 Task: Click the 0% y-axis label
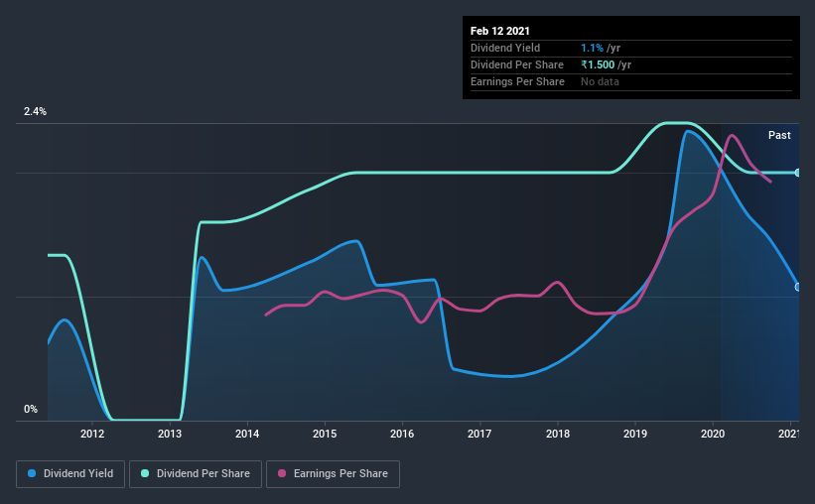tap(31, 409)
